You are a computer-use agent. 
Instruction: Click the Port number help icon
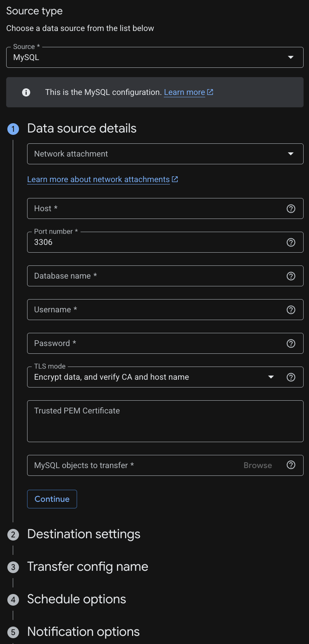291,242
